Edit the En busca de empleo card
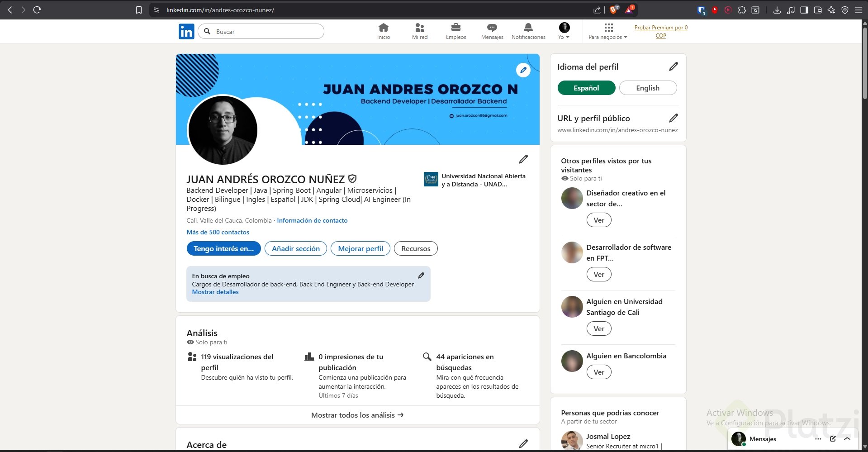Image resolution: width=868 pixels, height=452 pixels. (x=421, y=276)
